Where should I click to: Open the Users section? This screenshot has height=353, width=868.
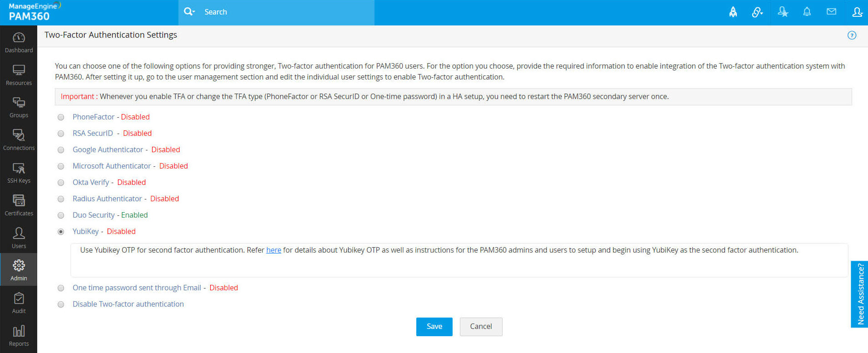click(19, 239)
